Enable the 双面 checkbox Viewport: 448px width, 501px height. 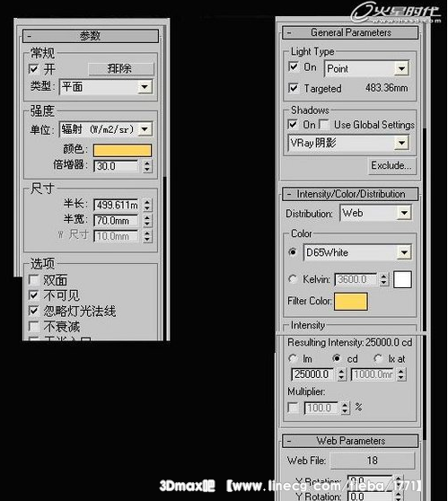(x=33, y=279)
